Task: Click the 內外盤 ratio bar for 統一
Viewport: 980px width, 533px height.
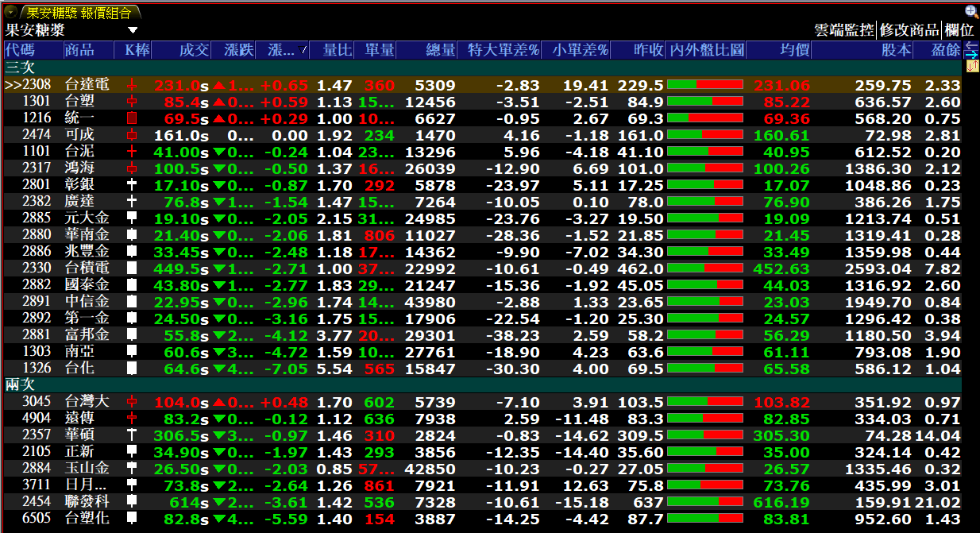Action: click(705, 118)
